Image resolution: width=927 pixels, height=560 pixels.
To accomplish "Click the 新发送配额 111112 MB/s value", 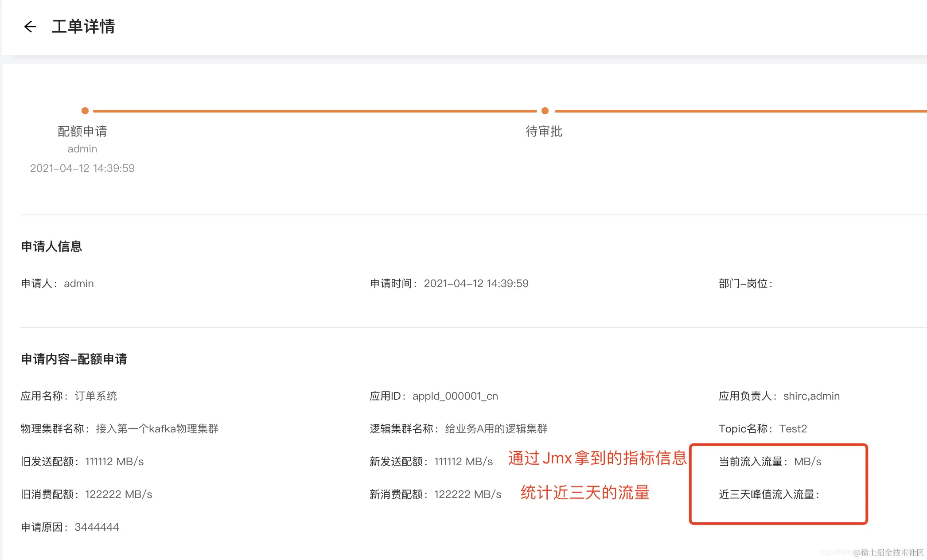I will pyautogui.click(x=463, y=462).
